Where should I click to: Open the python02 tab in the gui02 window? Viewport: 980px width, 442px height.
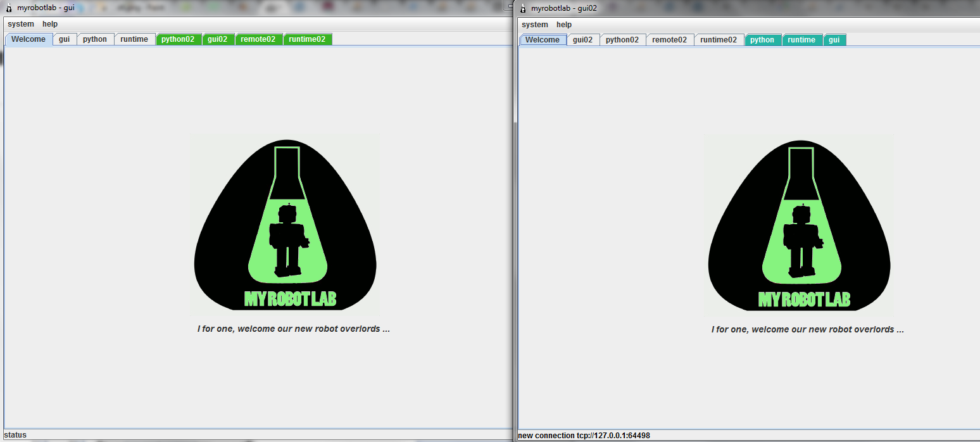pos(622,40)
